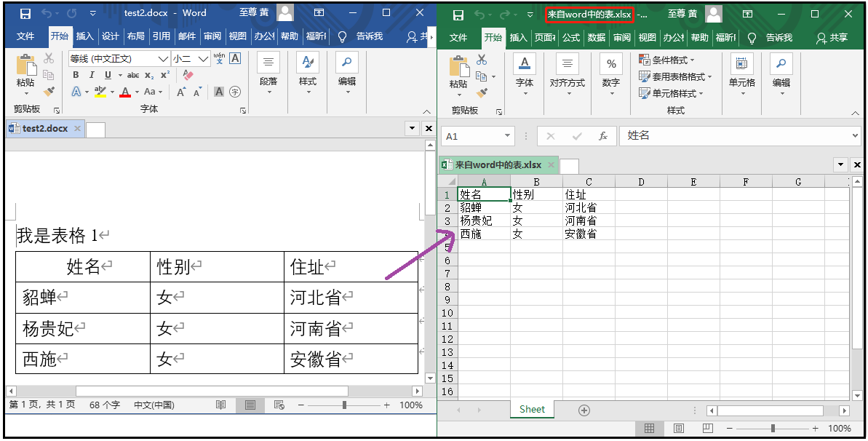868x441 pixels.
Task: Switch Word to read mode view icon
Action: (221, 405)
